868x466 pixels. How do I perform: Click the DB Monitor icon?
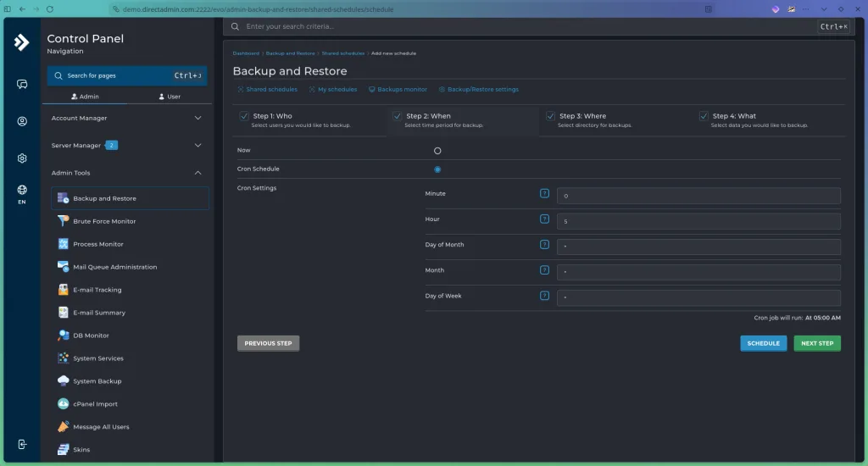tap(63, 336)
